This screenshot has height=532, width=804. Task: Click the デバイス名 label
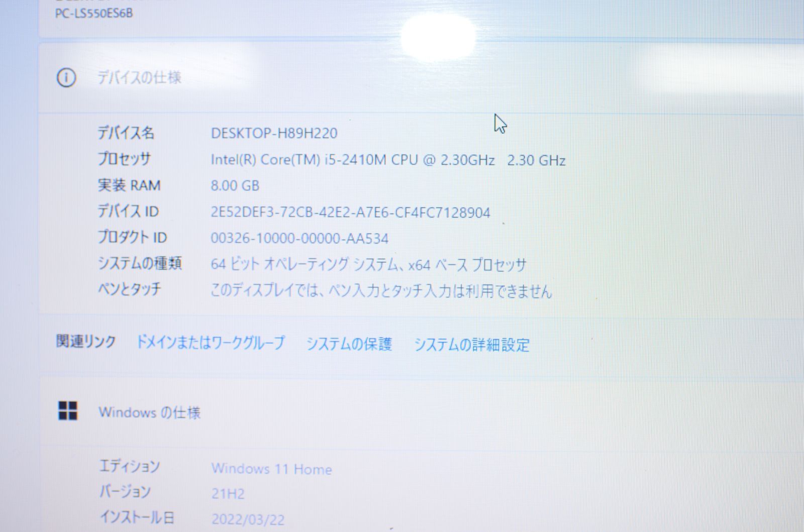coord(126,133)
